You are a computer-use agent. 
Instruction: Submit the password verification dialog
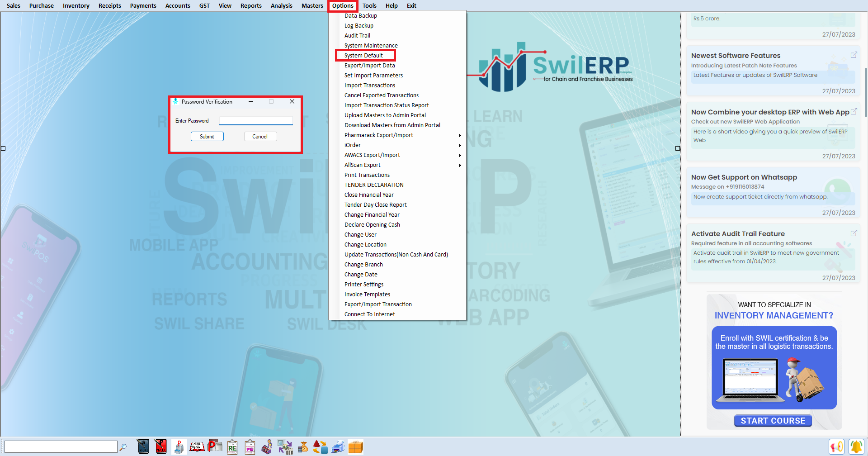pos(207,137)
